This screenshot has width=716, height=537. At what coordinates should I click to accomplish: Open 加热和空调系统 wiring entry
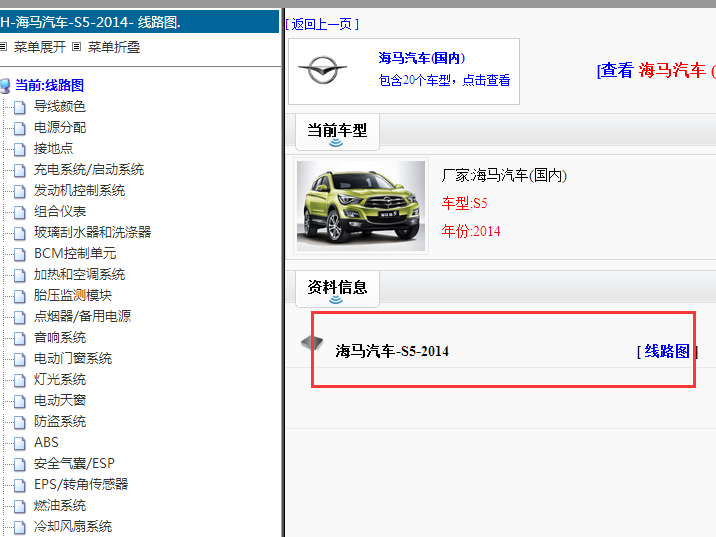coord(79,274)
